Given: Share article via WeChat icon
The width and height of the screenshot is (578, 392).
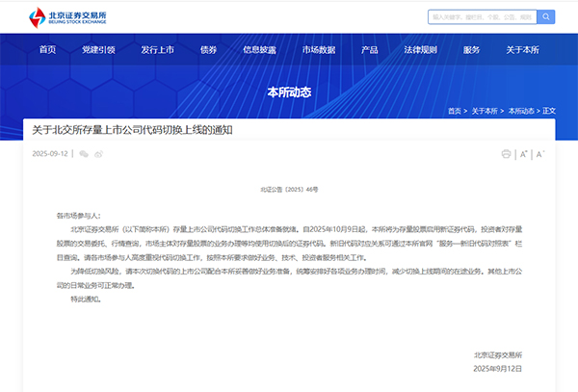Looking at the screenshot, I should click(x=84, y=154).
